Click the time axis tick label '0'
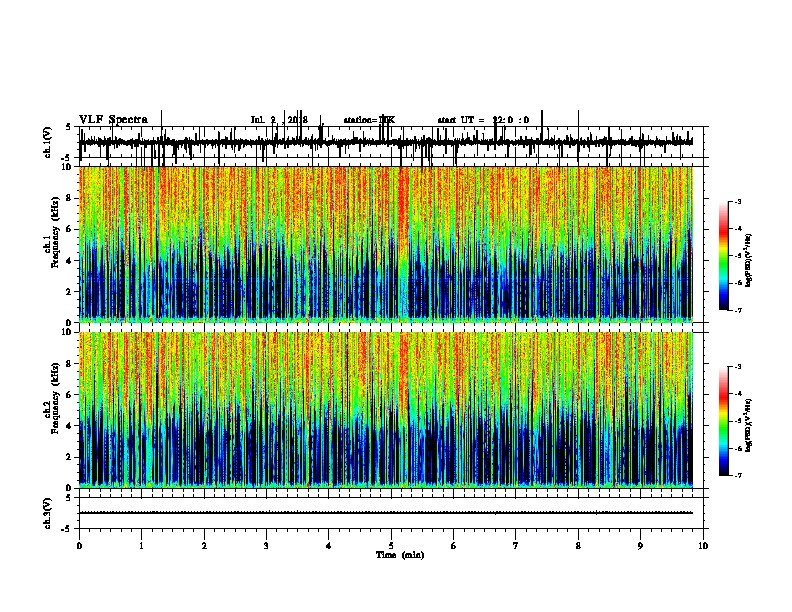The image size is (792, 612). (x=79, y=546)
